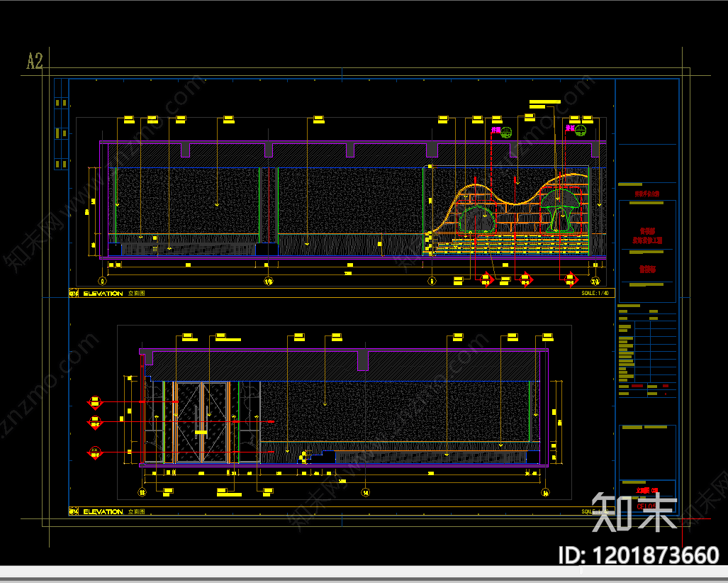Click leftmost red arrow marker under upper elevation
This screenshot has height=583, width=728.
pos(486,279)
